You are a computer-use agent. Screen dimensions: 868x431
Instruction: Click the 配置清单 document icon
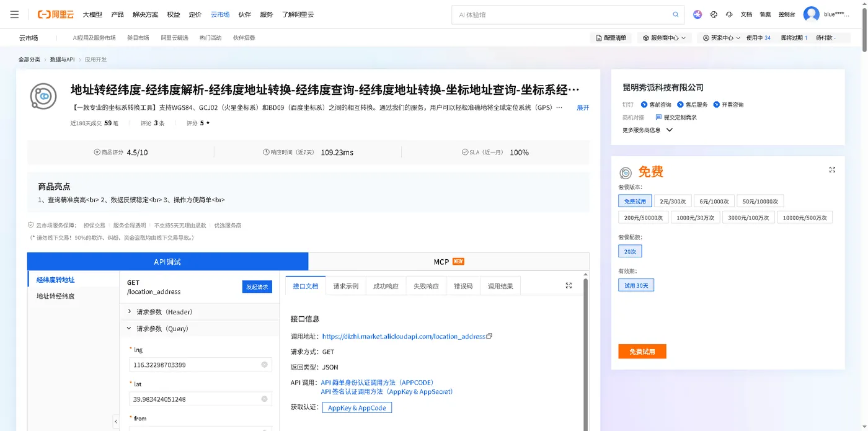point(599,38)
